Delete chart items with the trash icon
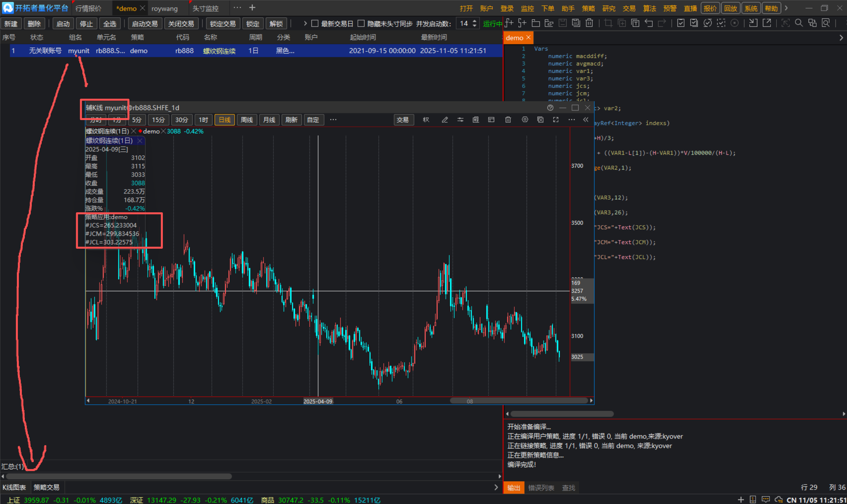 point(508,120)
